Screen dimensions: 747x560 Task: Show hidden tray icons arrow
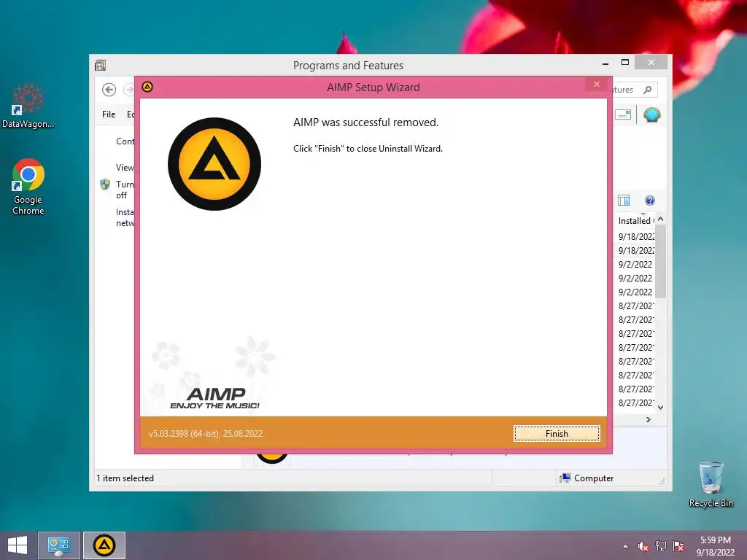click(x=625, y=546)
